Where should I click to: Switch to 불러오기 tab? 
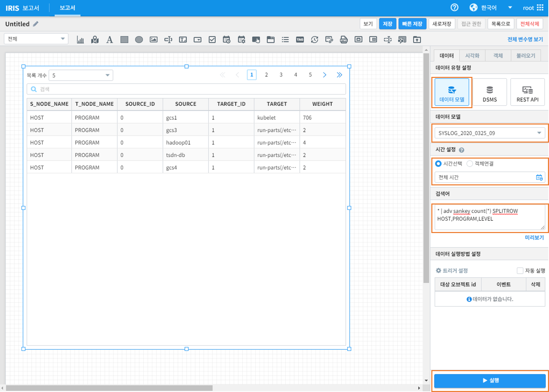click(526, 56)
